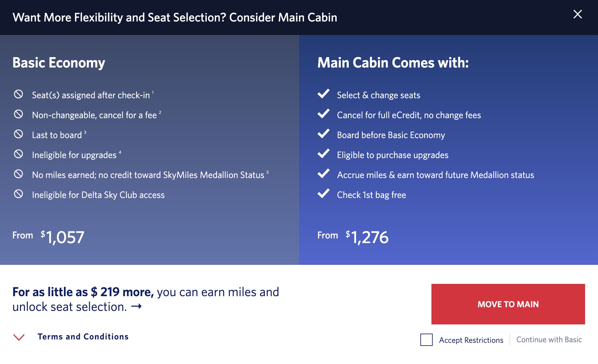The height and width of the screenshot is (364, 598).
Task: Click the arrow after unlock seat selection
Action: [136, 306]
